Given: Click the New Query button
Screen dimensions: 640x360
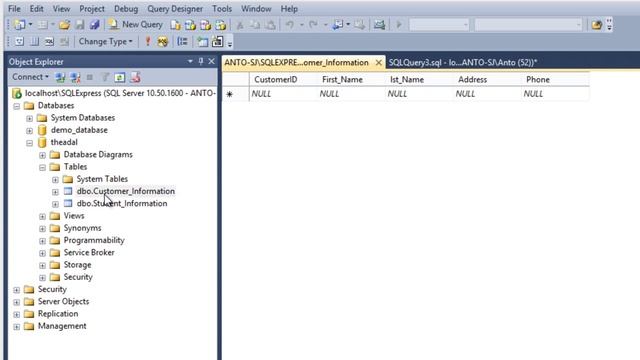Looking at the screenshot, I should 136,24.
